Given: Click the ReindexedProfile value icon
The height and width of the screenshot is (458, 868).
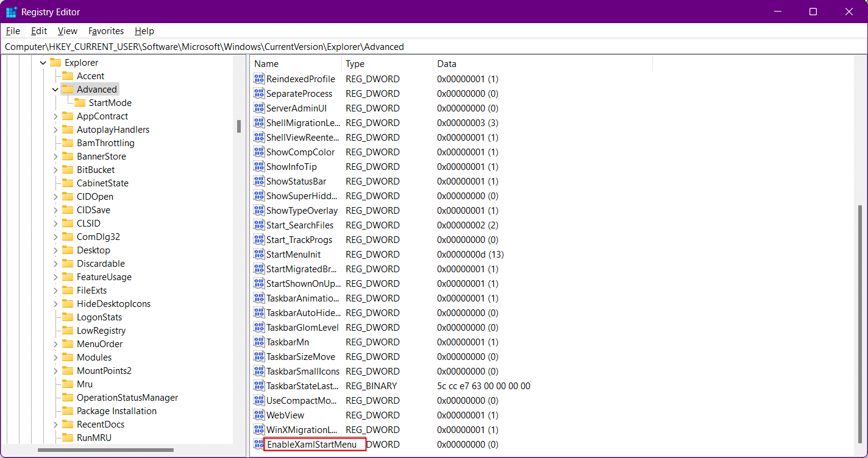Looking at the screenshot, I should (x=259, y=79).
